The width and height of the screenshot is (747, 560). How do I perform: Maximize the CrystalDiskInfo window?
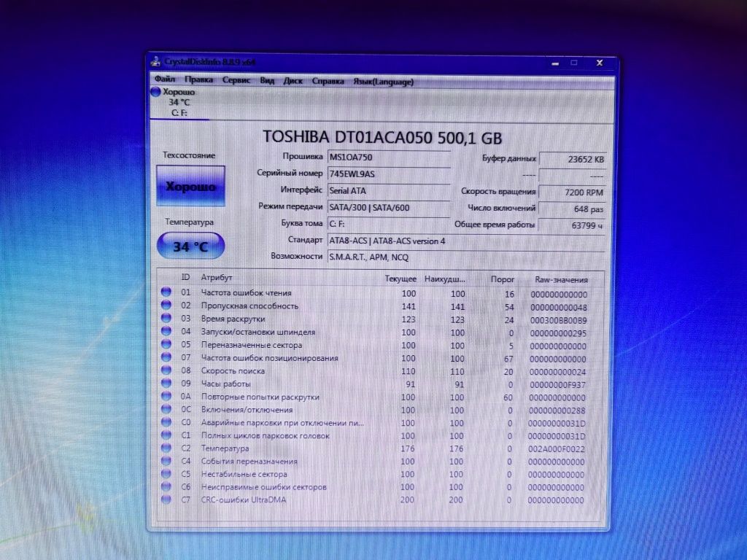point(574,63)
